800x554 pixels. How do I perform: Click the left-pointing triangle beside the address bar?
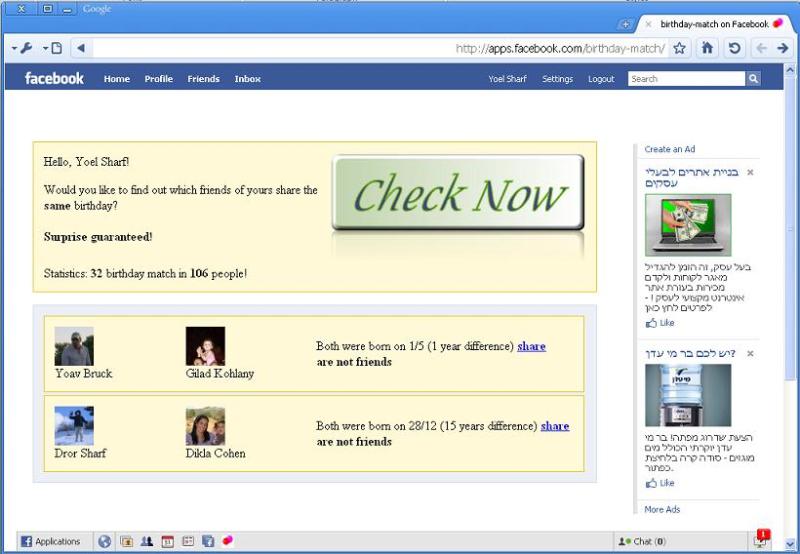(81, 48)
